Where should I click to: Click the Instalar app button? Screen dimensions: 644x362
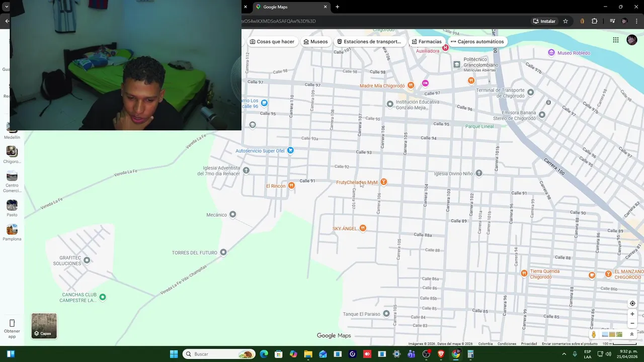pos(544,21)
